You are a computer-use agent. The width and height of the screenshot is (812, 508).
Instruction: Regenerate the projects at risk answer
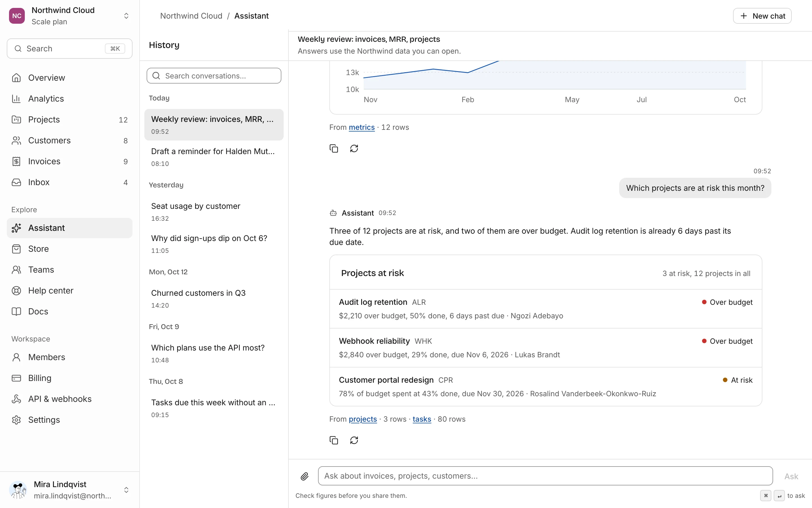354,440
